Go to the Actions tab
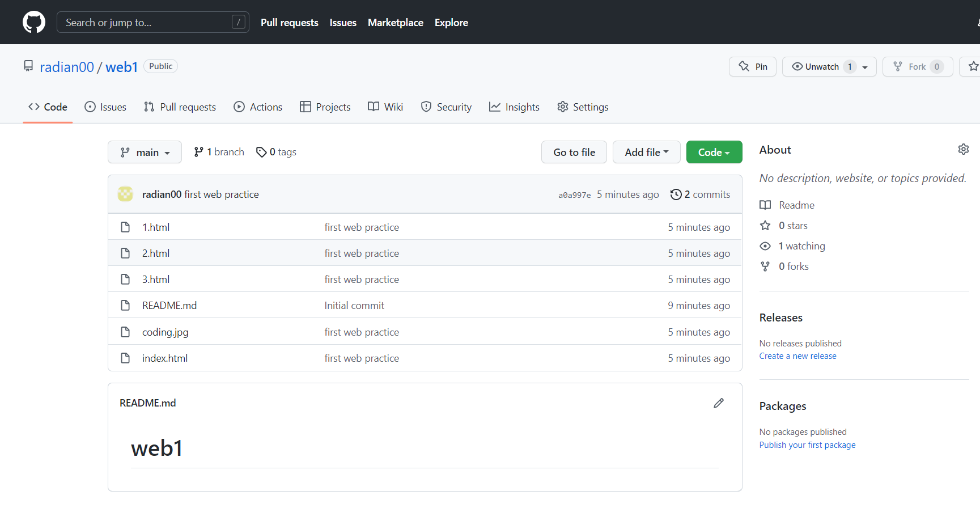The image size is (980, 508). (258, 107)
